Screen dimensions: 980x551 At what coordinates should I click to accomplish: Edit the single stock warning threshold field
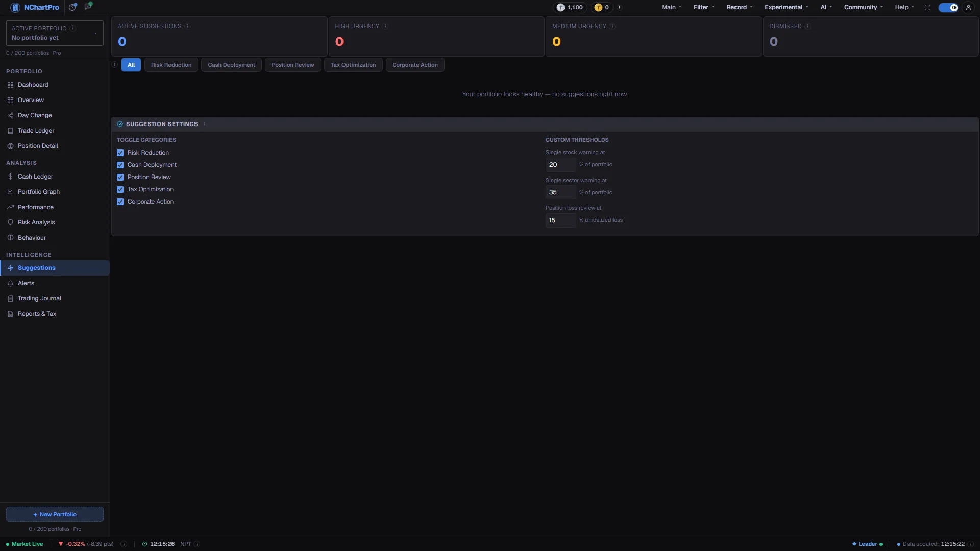[560, 165]
